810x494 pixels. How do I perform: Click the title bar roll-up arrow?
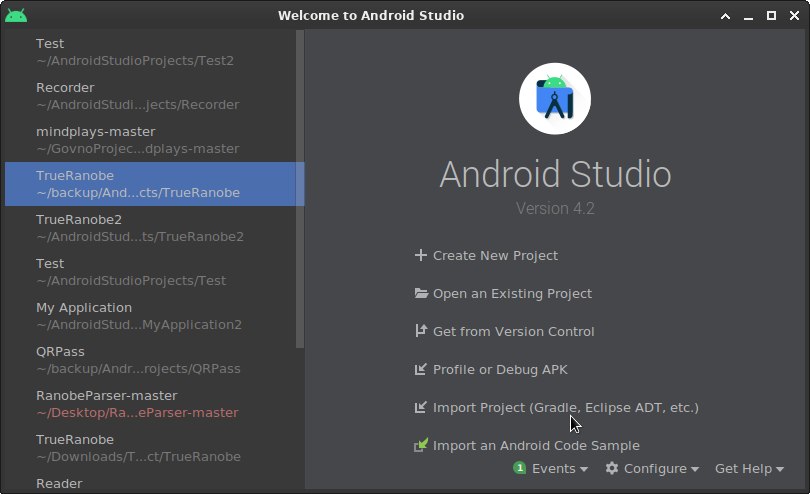click(x=725, y=16)
